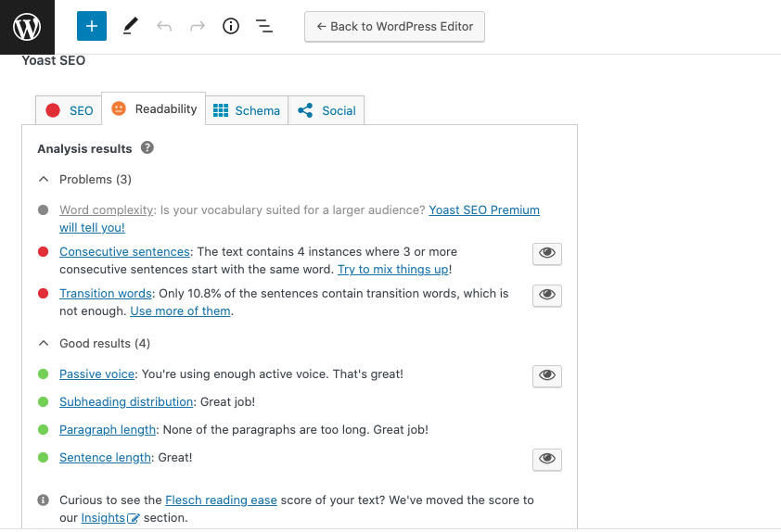Select the pencil Tools icon

click(x=129, y=27)
